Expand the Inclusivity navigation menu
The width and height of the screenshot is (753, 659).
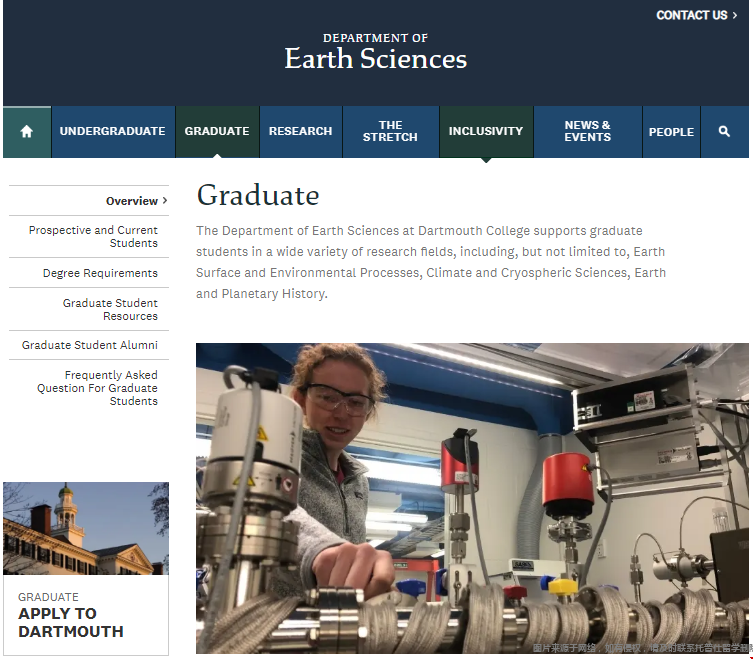486,132
